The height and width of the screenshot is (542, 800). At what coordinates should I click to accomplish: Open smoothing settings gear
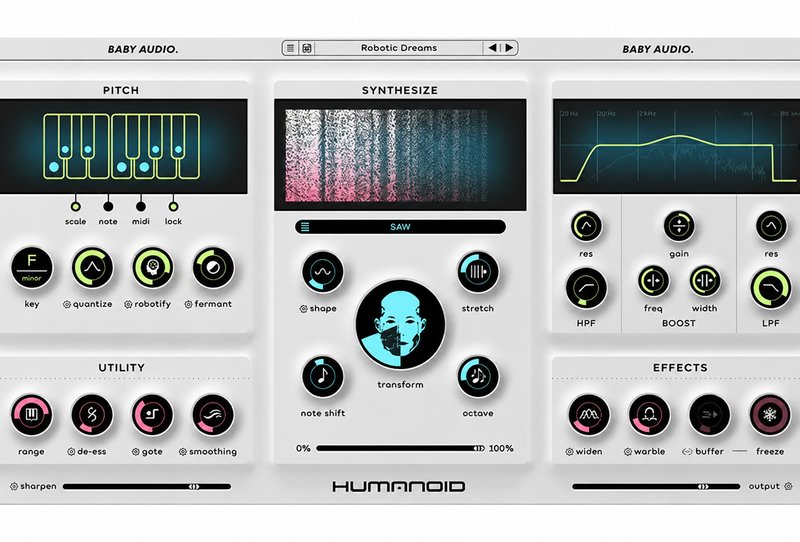tap(183, 452)
